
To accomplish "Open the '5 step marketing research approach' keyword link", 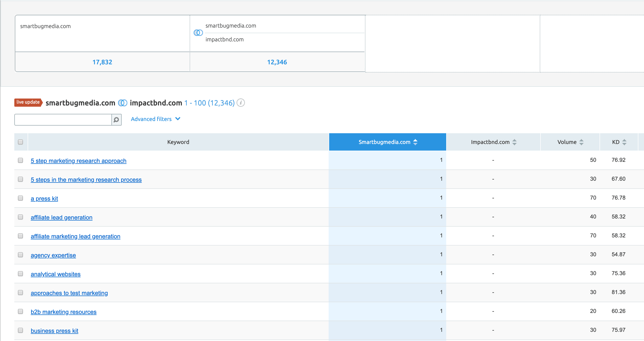I will point(78,161).
